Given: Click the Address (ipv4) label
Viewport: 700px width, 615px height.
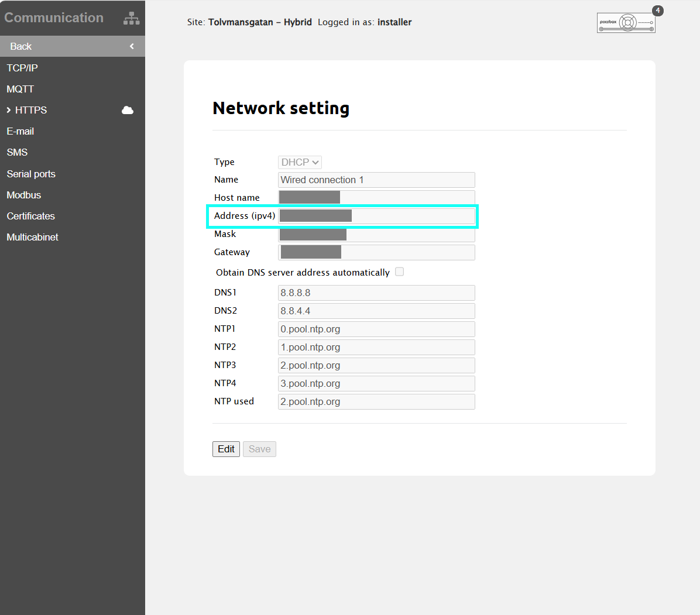Looking at the screenshot, I should pyautogui.click(x=244, y=216).
